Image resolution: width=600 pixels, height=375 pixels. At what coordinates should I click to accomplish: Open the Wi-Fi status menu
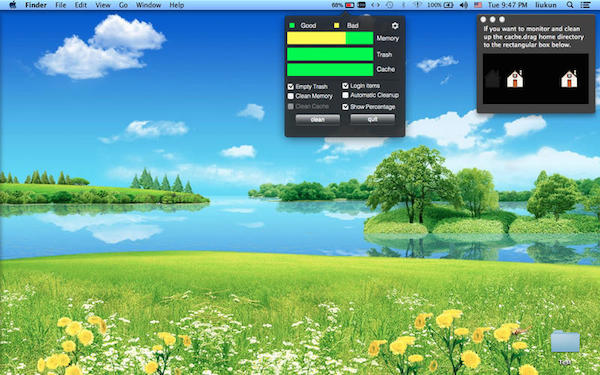(417, 5)
